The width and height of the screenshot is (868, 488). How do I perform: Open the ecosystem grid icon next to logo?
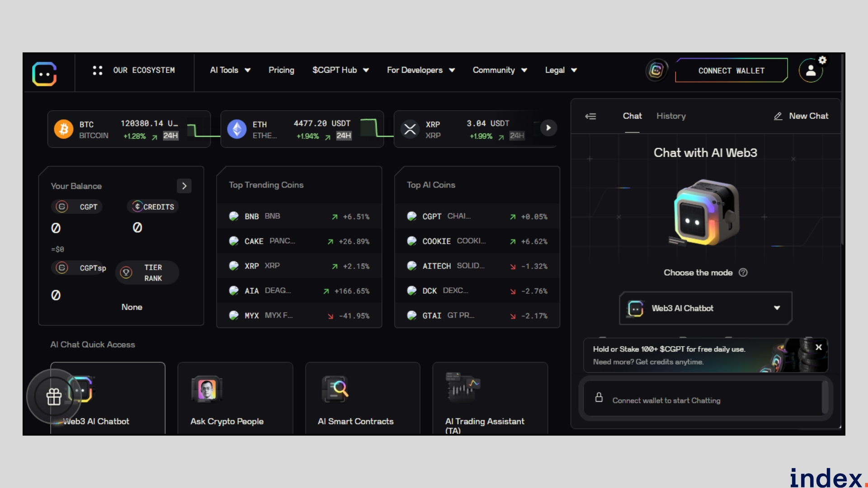tap(97, 70)
